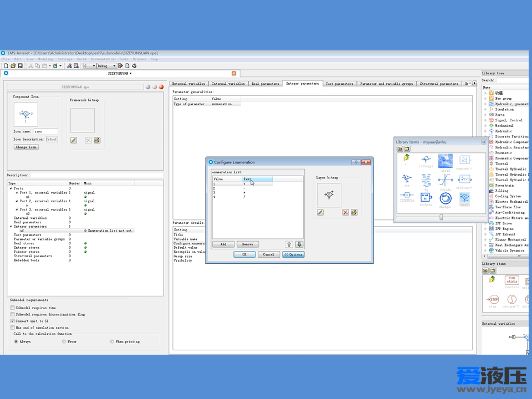Click the Library Items zoom slider handle
The image size is (532, 399).
point(441,217)
